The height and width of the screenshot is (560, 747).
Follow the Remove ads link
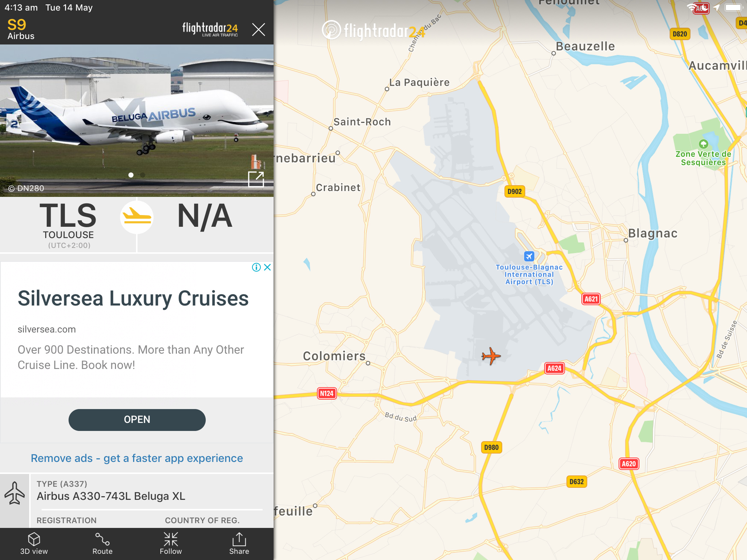click(x=137, y=458)
